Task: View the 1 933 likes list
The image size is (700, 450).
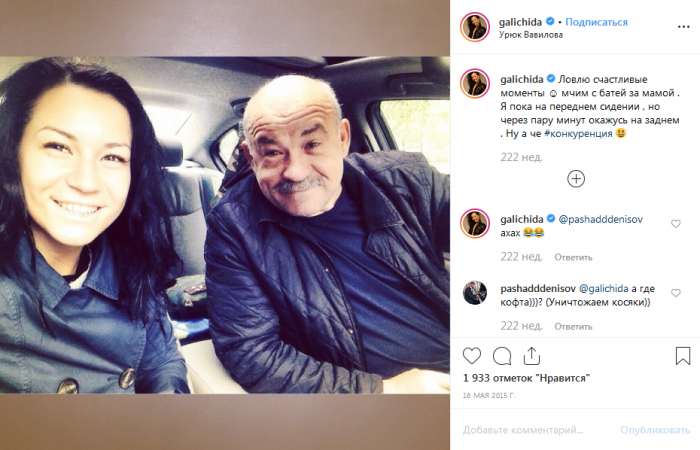Action: pos(526,378)
